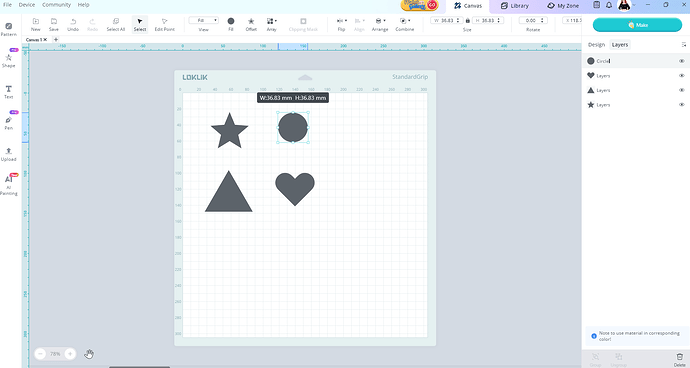Click the Ungroup button
690x368 pixels.
[x=618, y=359]
